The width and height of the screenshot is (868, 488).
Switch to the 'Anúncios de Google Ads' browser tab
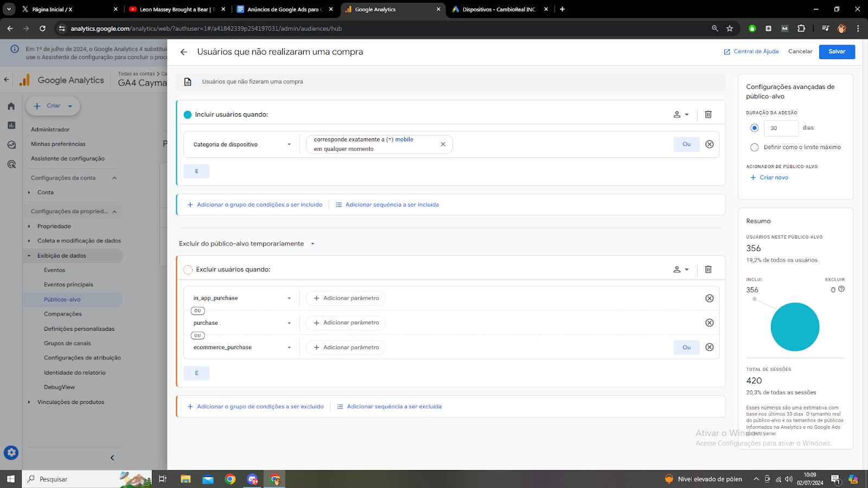click(284, 9)
